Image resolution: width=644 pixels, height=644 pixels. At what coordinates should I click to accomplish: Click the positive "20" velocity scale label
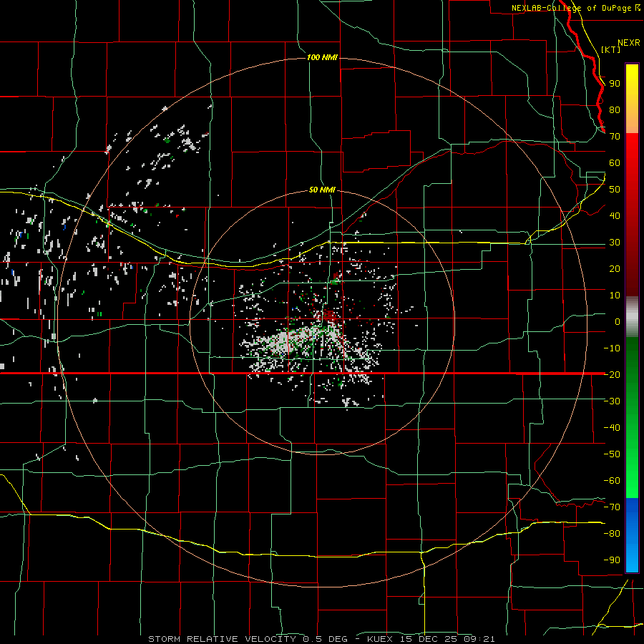pos(615,268)
